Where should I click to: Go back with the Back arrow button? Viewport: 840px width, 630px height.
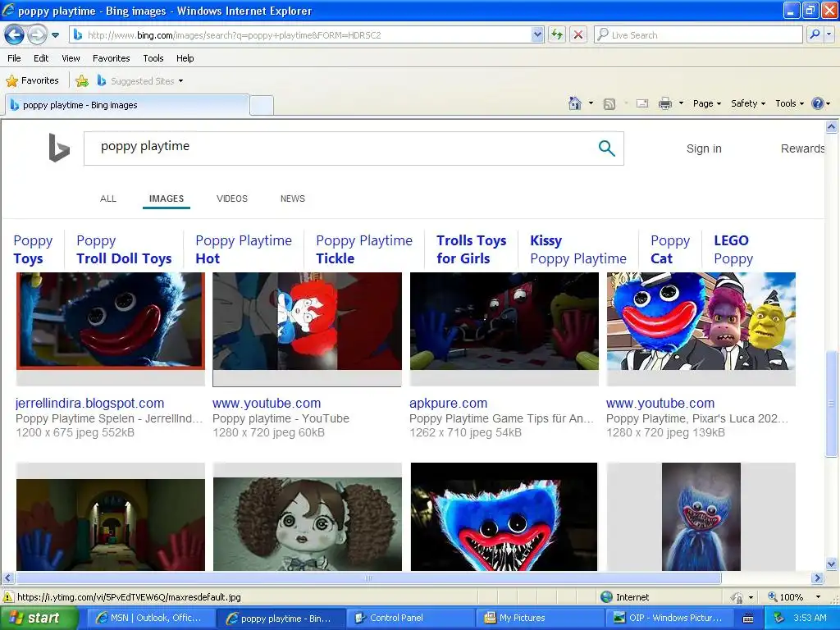pos(15,35)
